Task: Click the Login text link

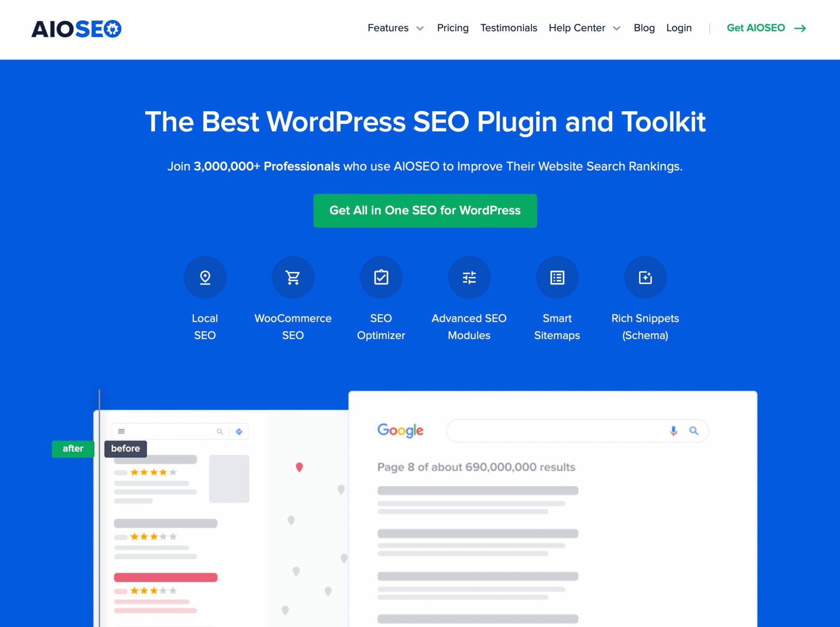Action: pyautogui.click(x=678, y=27)
